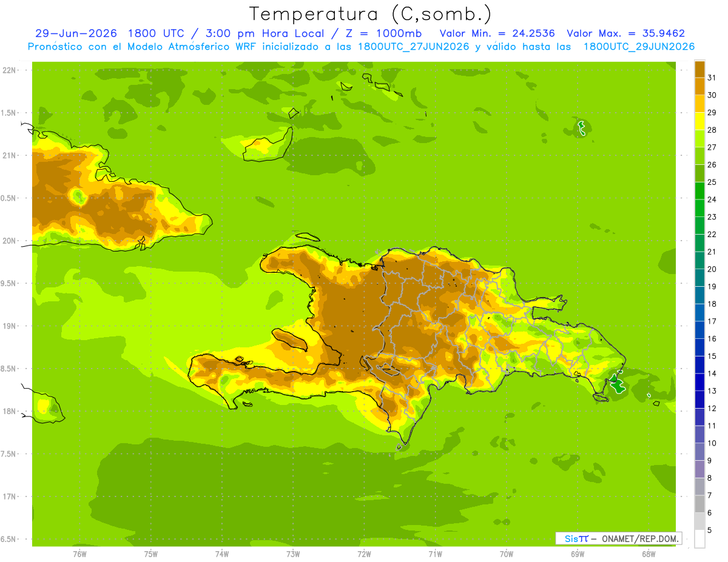The height and width of the screenshot is (562, 728).
Task: Click legend label "26"
Action: (x=712, y=165)
